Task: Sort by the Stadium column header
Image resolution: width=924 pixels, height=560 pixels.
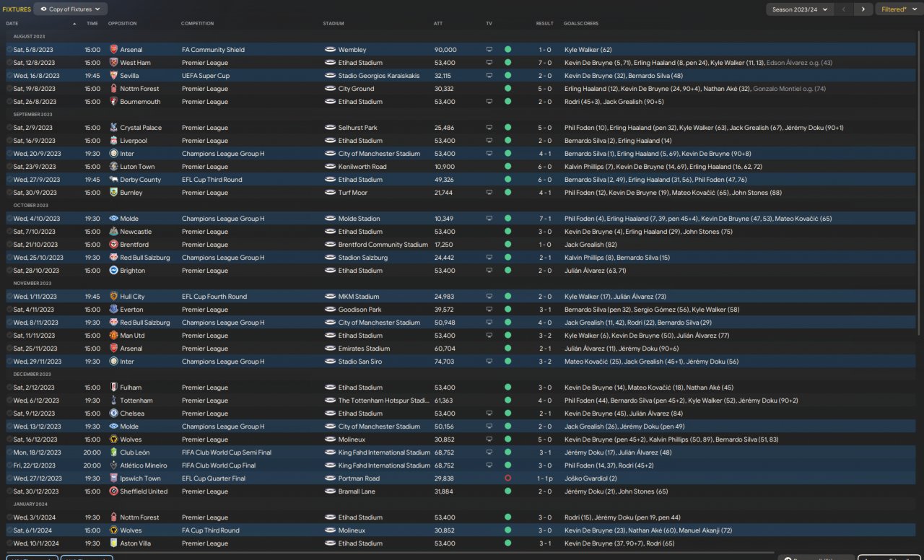Action: tap(334, 24)
